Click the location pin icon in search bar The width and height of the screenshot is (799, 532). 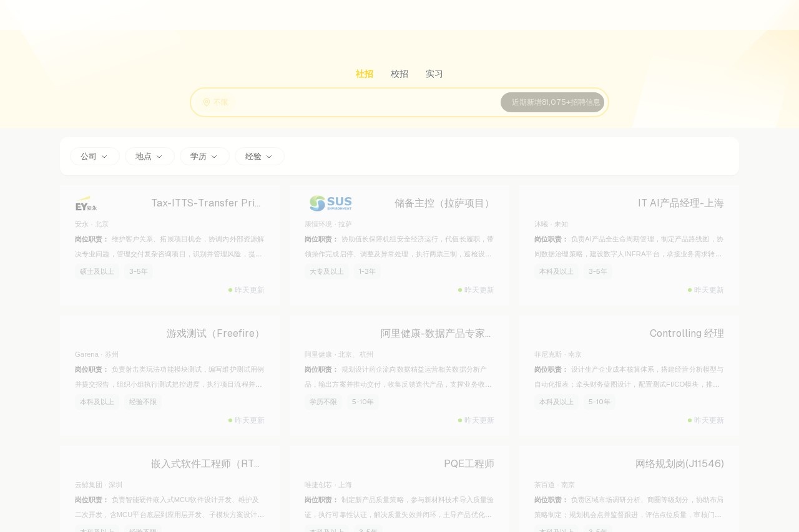tap(207, 102)
